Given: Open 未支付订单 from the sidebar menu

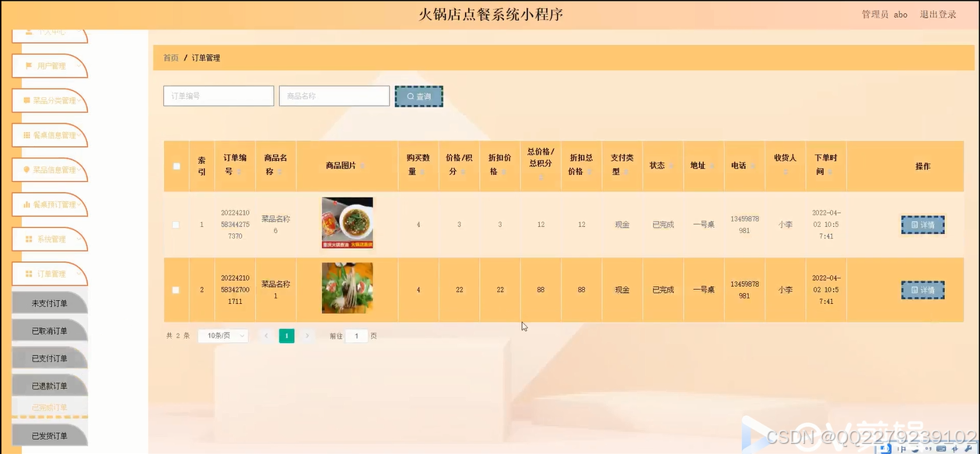Looking at the screenshot, I should [x=49, y=302].
